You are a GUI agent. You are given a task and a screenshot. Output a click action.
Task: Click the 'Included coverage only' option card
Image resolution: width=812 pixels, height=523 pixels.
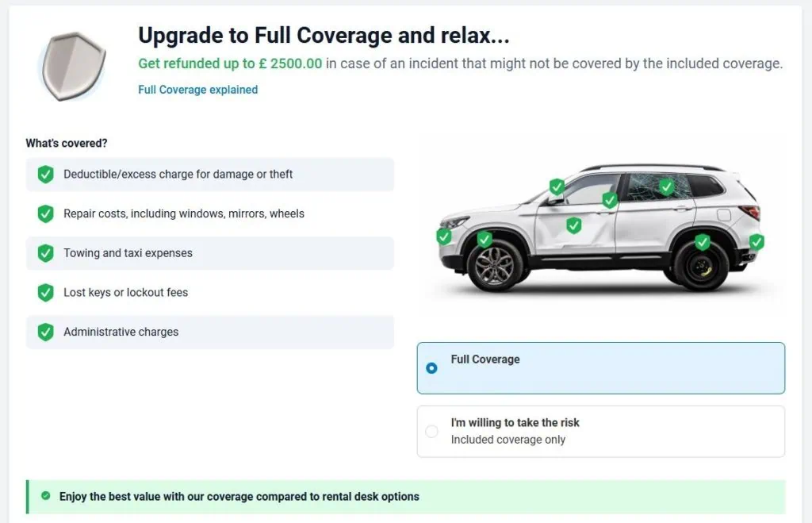[x=601, y=431]
